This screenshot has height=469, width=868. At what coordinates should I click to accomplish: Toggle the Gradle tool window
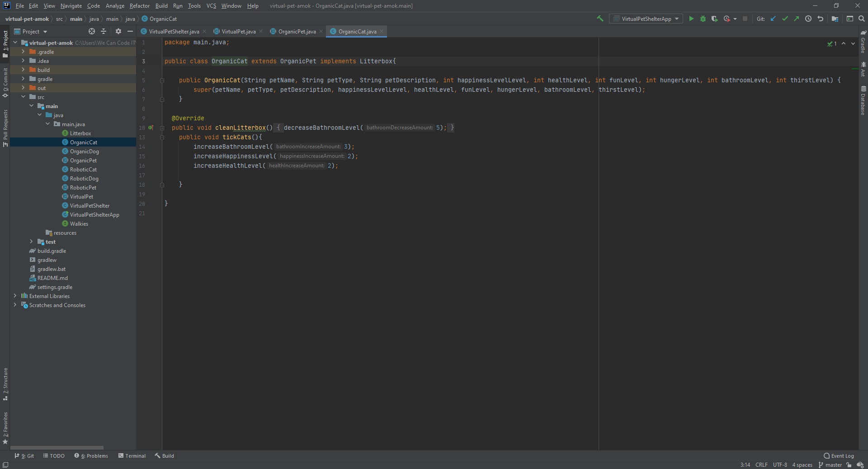(x=863, y=42)
